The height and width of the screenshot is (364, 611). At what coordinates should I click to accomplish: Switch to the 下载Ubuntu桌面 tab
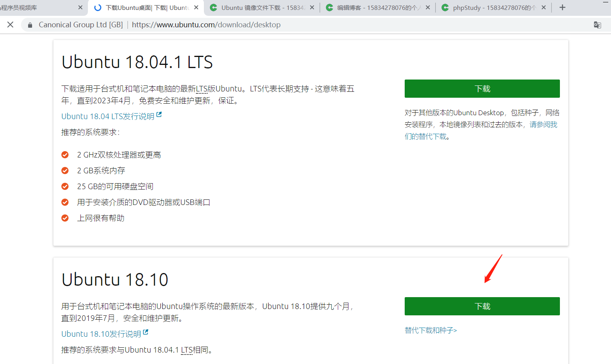coord(146,8)
